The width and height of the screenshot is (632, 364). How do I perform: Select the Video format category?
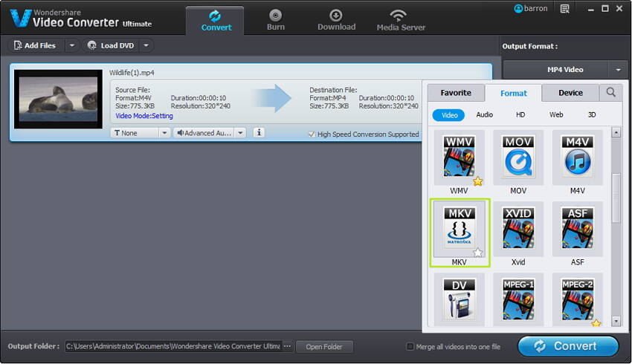click(448, 115)
